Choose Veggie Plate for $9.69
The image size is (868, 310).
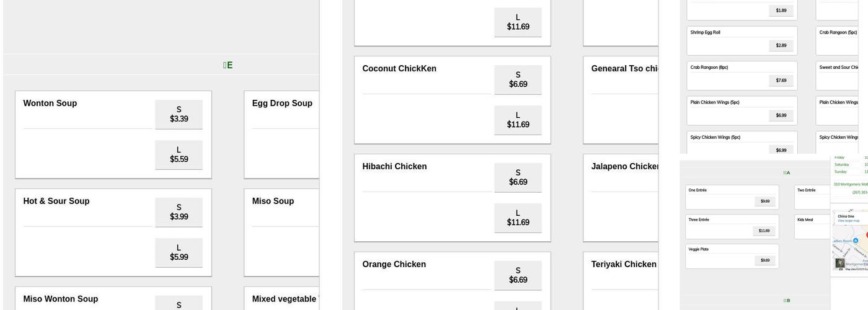(x=764, y=260)
